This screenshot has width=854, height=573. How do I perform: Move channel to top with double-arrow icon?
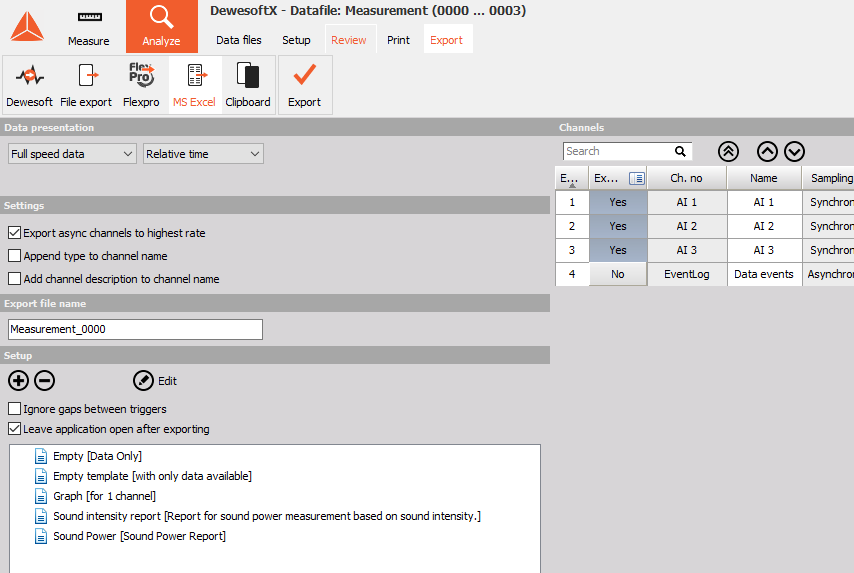click(728, 151)
